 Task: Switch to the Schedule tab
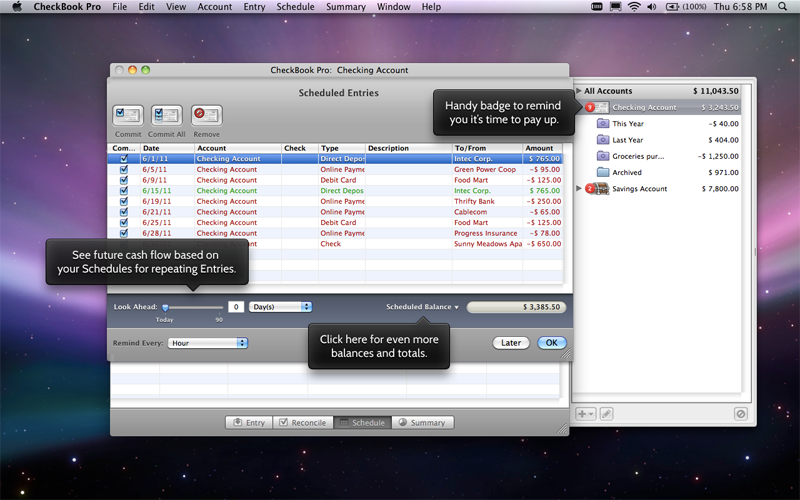click(363, 422)
